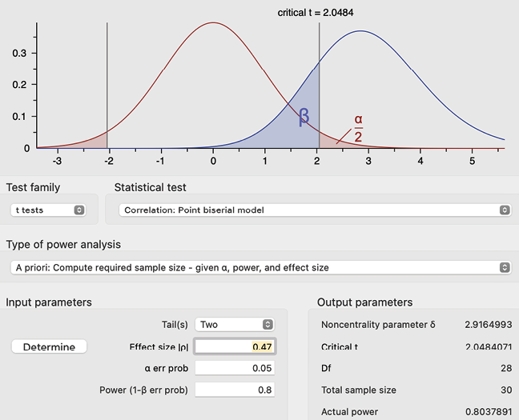Screen dimensions: 519x420
Task: Click the Df output value 28
Action: [506, 368]
